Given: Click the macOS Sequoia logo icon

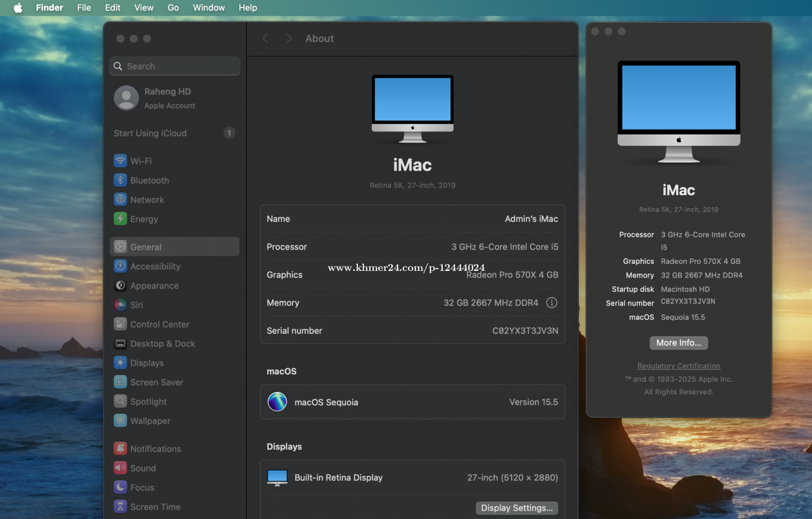Looking at the screenshot, I should pos(277,402).
